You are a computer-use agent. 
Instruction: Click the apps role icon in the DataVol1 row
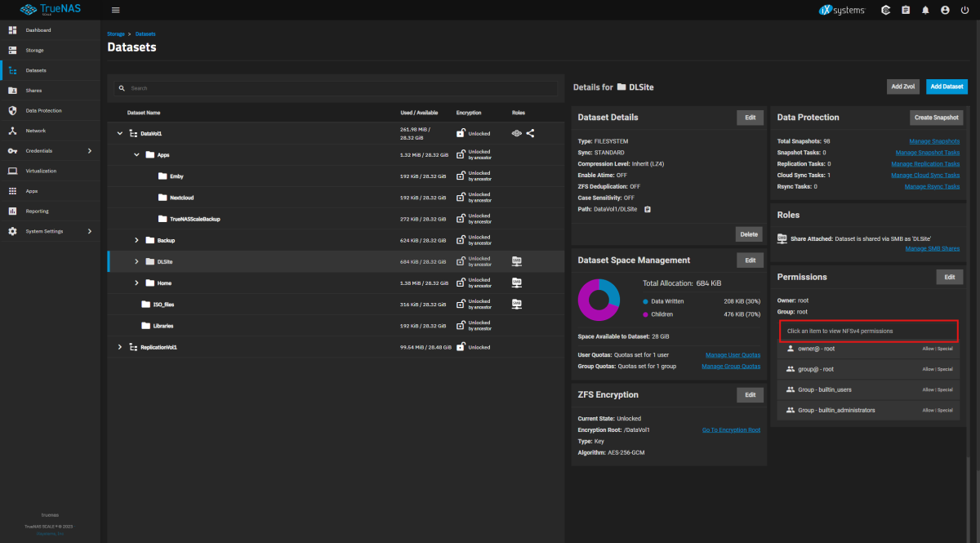pos(516,133)
